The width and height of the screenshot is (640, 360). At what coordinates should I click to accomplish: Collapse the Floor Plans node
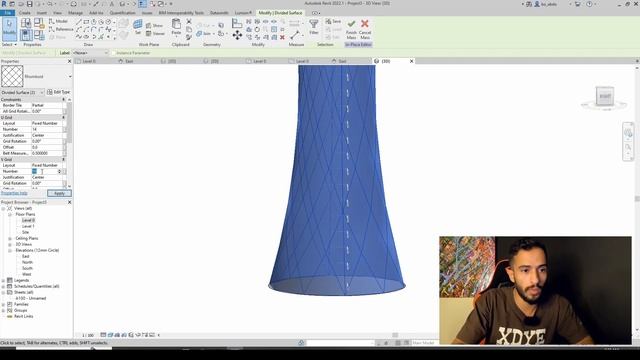click(10, 214)
